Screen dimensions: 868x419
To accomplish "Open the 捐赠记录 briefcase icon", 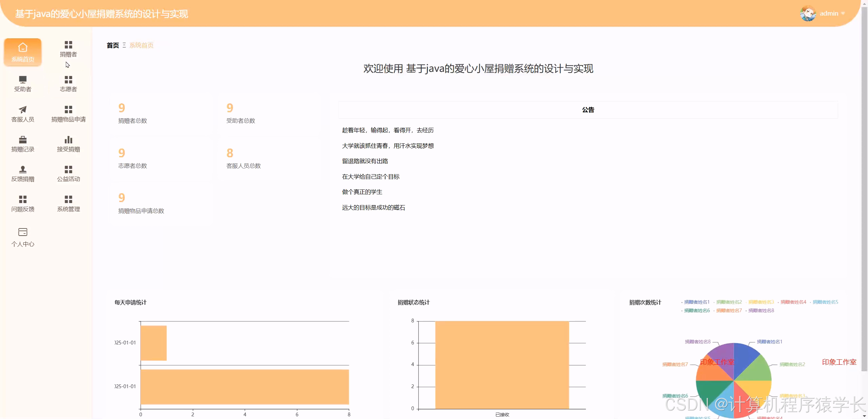I will tap(22, 144).
